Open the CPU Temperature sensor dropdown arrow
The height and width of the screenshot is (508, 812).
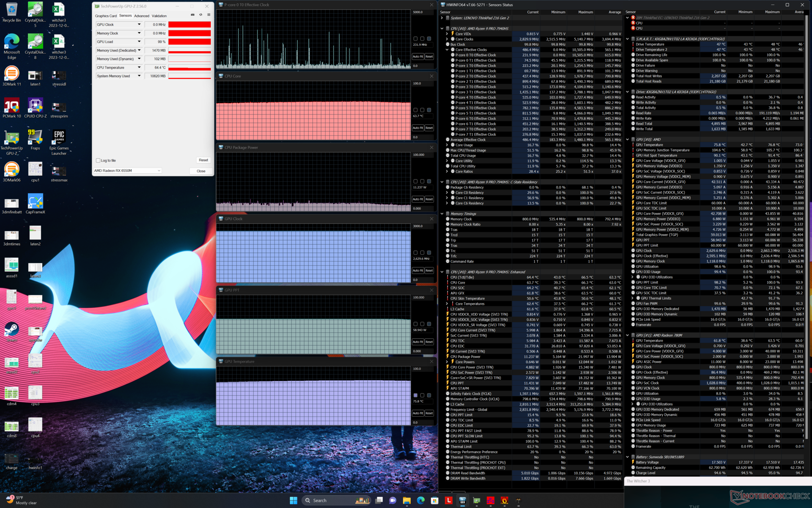139,67
